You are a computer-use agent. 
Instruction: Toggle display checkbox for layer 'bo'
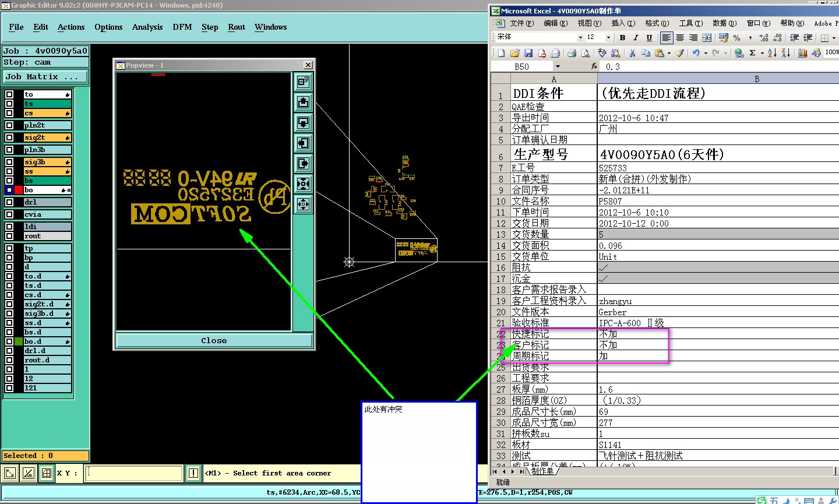coord(9,190)
